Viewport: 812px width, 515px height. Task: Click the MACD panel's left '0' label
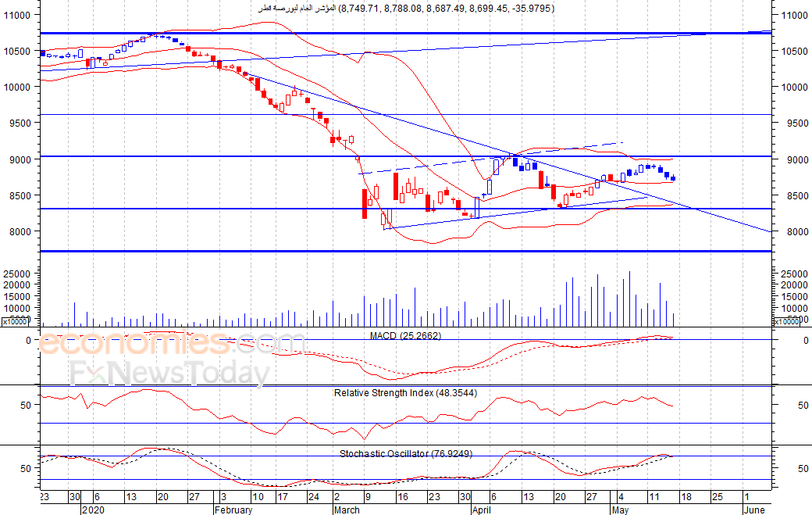28,341
